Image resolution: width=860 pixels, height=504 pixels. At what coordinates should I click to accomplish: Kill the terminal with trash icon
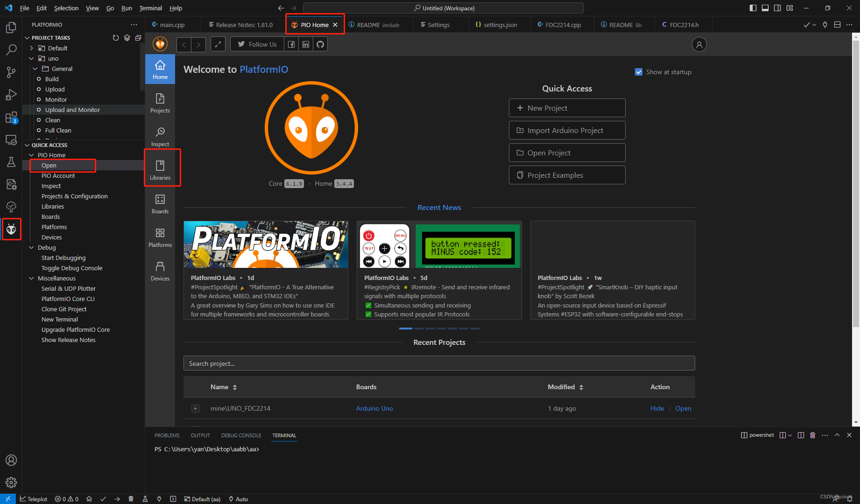tap(812, 435)
